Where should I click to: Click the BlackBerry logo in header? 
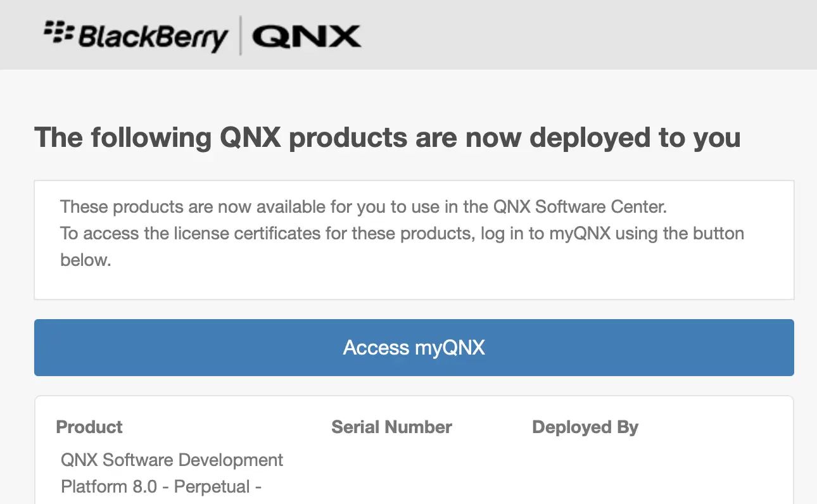pos(136,36)
